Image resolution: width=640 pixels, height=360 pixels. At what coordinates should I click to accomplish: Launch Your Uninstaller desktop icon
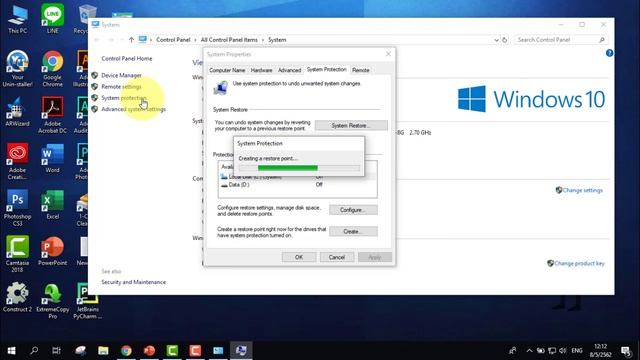pyautogui.click(x=18, y=69)
